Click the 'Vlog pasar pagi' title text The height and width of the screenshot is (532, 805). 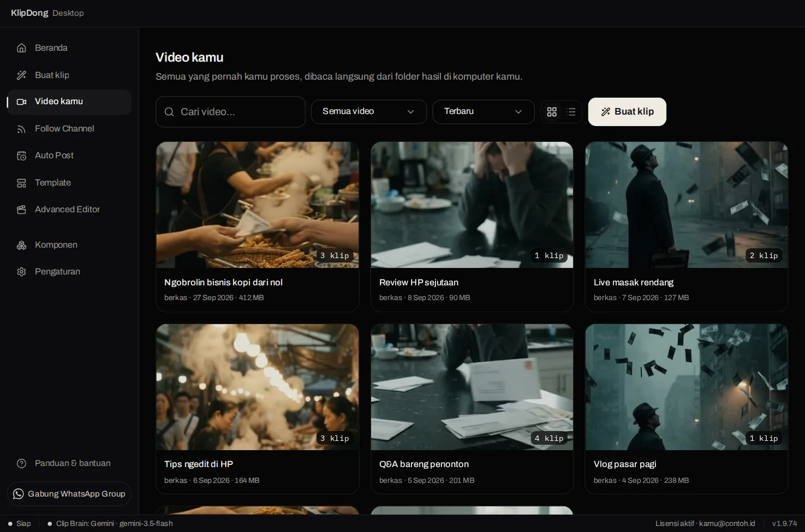(x=625, y=464)
